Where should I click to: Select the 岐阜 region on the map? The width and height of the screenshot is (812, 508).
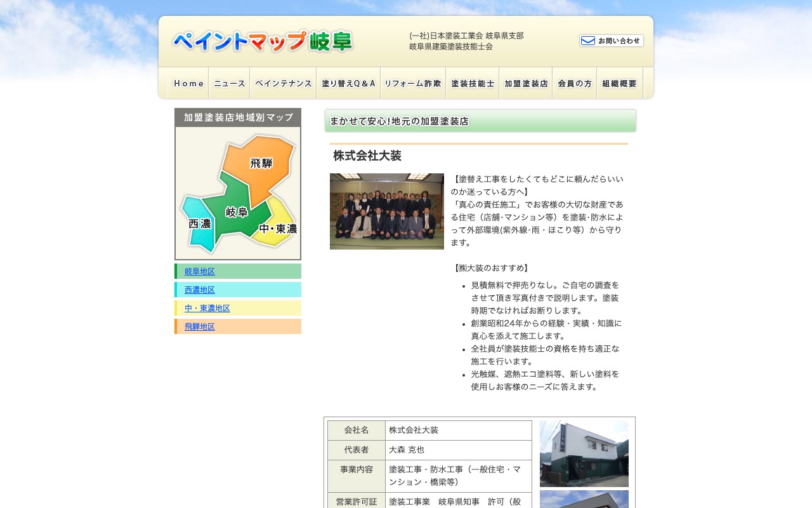(x=236, y=212)
